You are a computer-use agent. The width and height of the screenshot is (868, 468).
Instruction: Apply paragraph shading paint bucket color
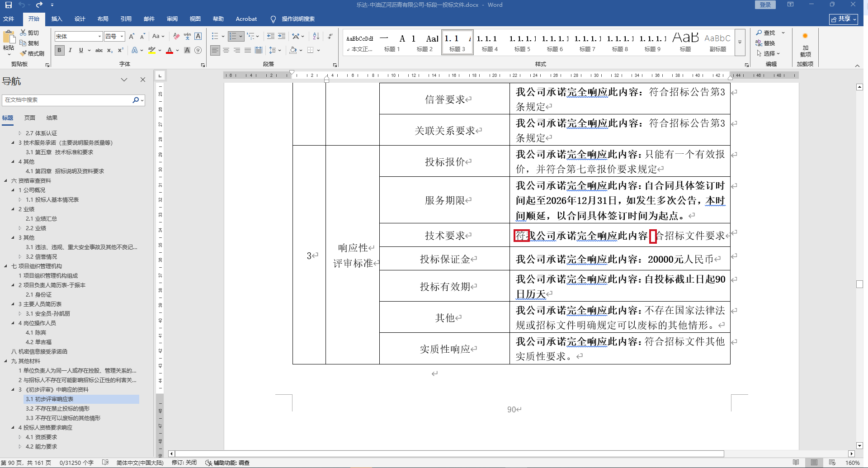pyautogui.click(x=293, y=50)
